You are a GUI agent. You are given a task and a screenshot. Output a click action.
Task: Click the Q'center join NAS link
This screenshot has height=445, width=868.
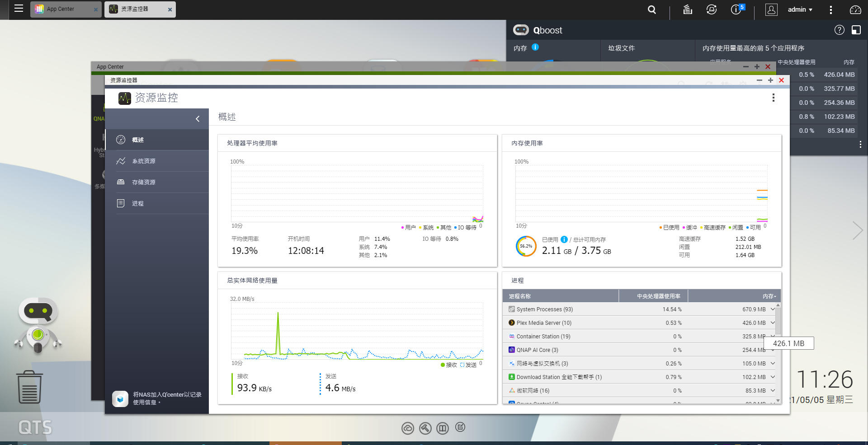167,398
